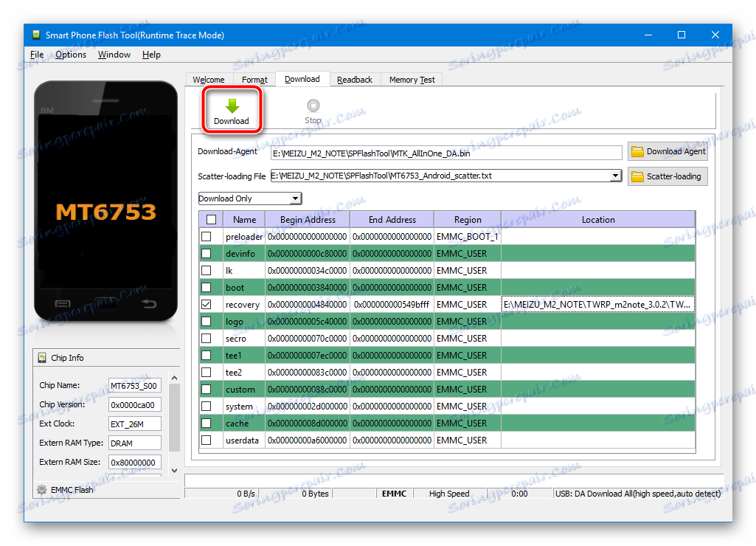Viewport: 756px width, 546px height.
Task: Select the Download tab
Action: click(302, 79)
